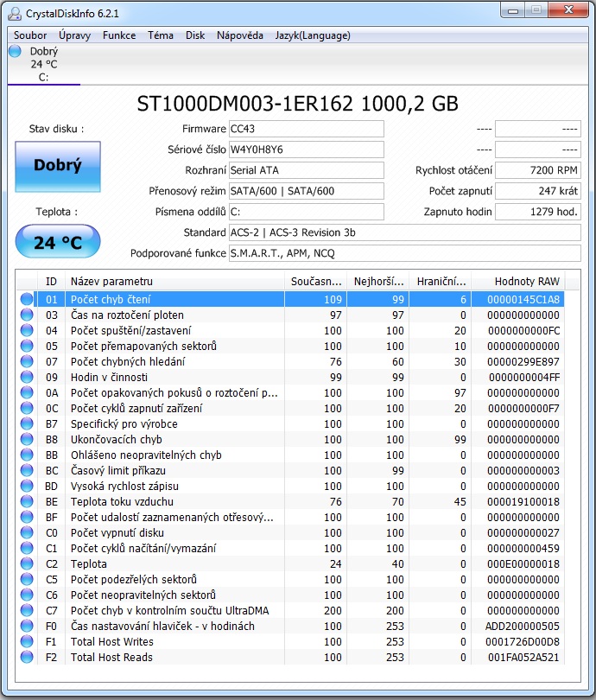The height and width of the screenshot is (700, 596).
Task: Click status orb of row C1 cyklů načítání
Action: click(x=27, y=548)
